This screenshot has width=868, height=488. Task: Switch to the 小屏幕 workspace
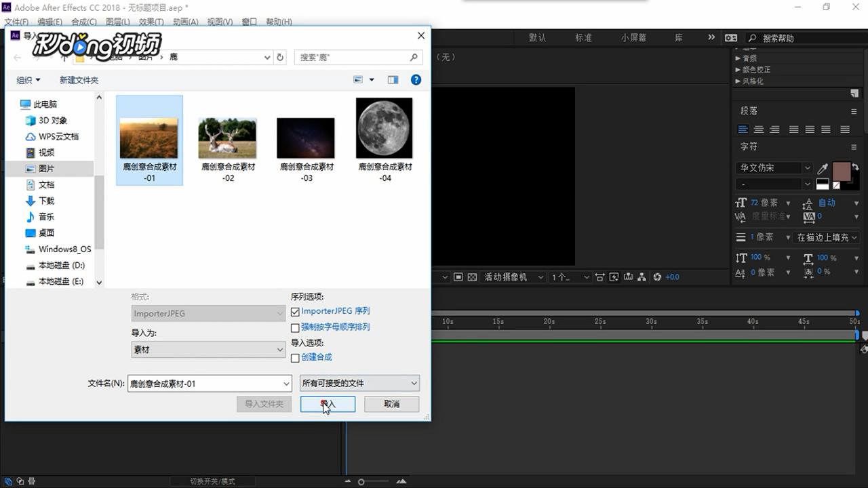point(633,38)
